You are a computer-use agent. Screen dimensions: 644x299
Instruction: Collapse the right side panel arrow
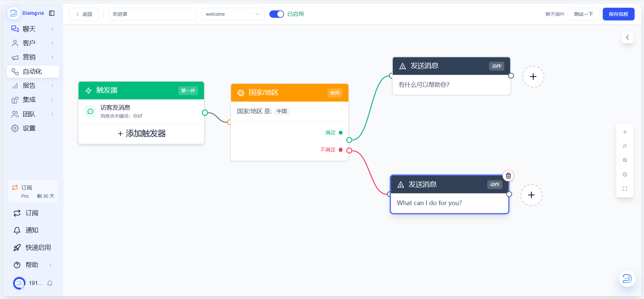[x=627, y=38]
